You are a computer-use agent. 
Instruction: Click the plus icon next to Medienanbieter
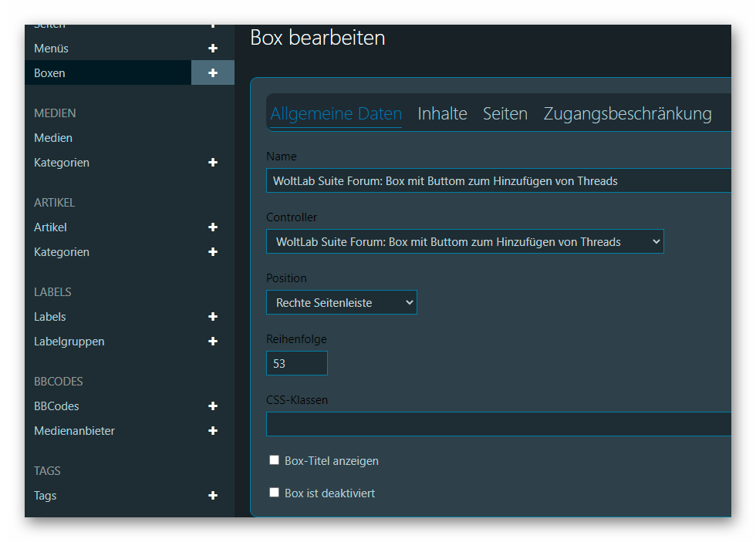tap(213, 431)
